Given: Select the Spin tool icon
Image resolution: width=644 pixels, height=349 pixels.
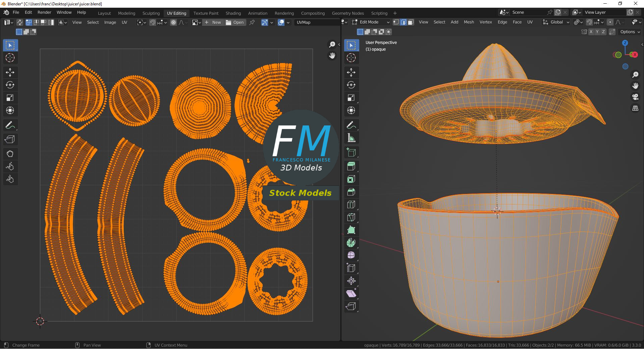Looking at the screenshot, I should 351,243.
